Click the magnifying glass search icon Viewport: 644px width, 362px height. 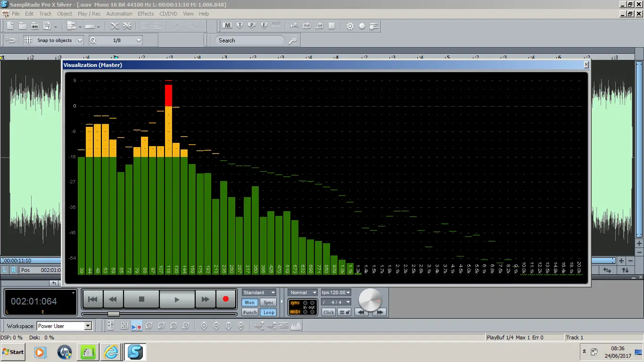pos(293,40)
